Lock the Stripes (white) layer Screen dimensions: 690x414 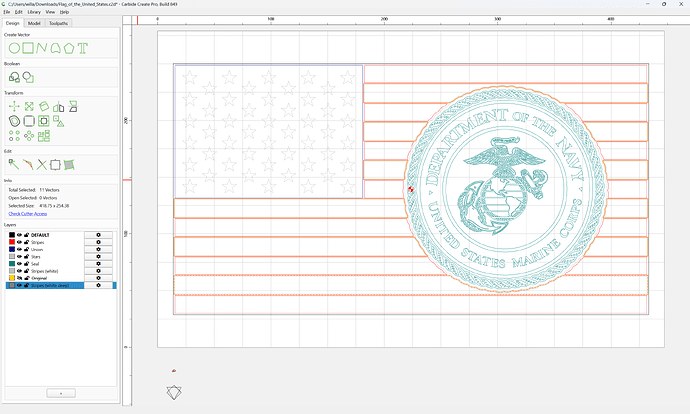[x=26, y=271]
